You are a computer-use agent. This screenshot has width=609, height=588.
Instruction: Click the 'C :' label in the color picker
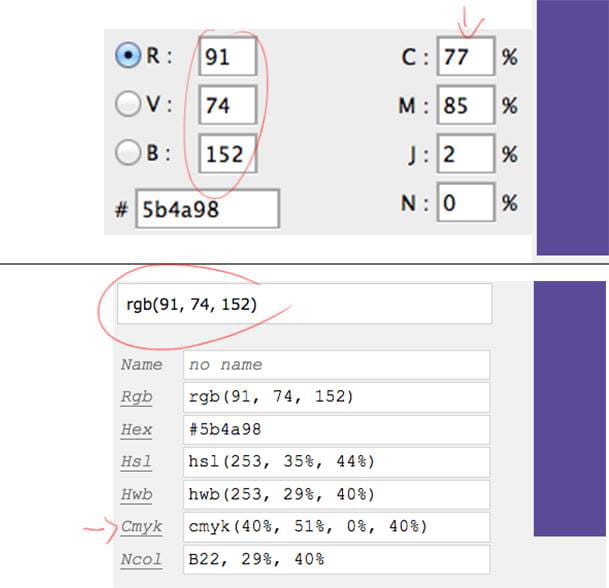pyautogui.click(x=414, y=57)
